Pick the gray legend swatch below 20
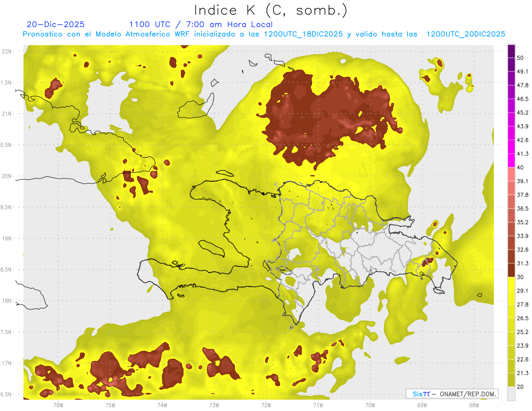 point(512,394)
